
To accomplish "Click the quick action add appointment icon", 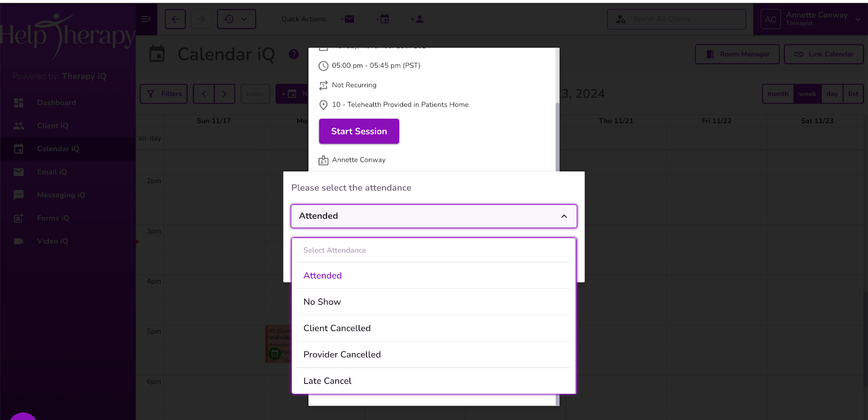I will 382,20.
